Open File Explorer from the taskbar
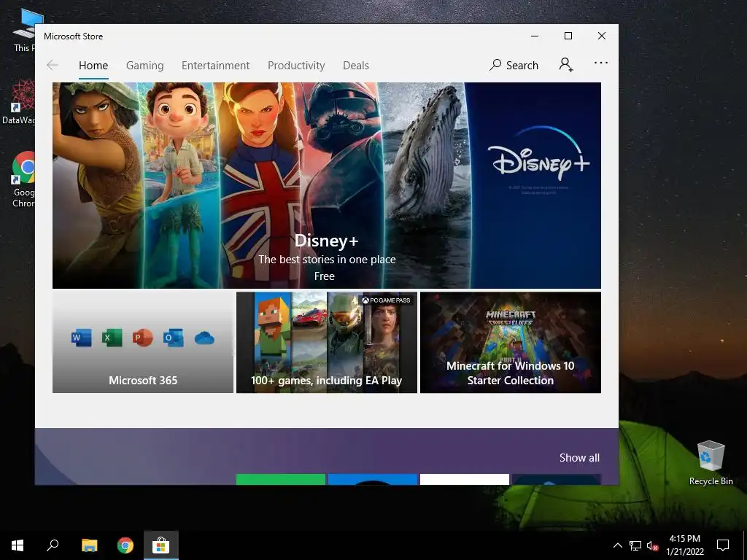This screenshot has height=560, width=747. coord(89,545)
